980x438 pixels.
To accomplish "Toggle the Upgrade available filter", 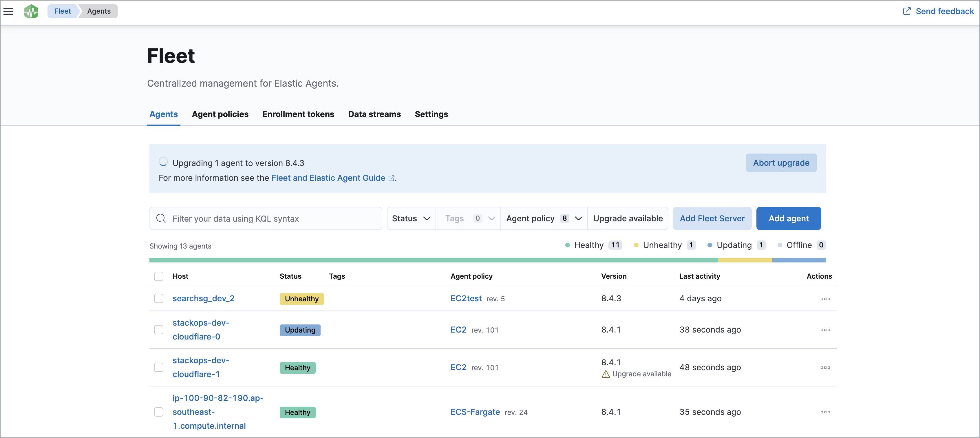I will [628, 218].
